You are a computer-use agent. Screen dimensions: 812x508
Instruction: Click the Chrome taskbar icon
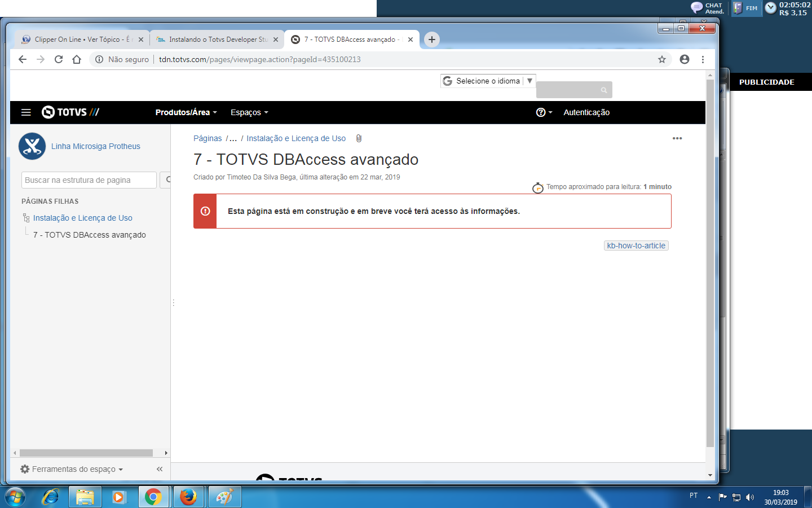153,497
